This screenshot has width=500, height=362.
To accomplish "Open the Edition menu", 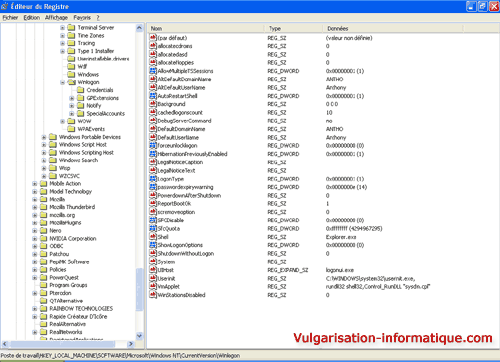I will tap(32, 18).
